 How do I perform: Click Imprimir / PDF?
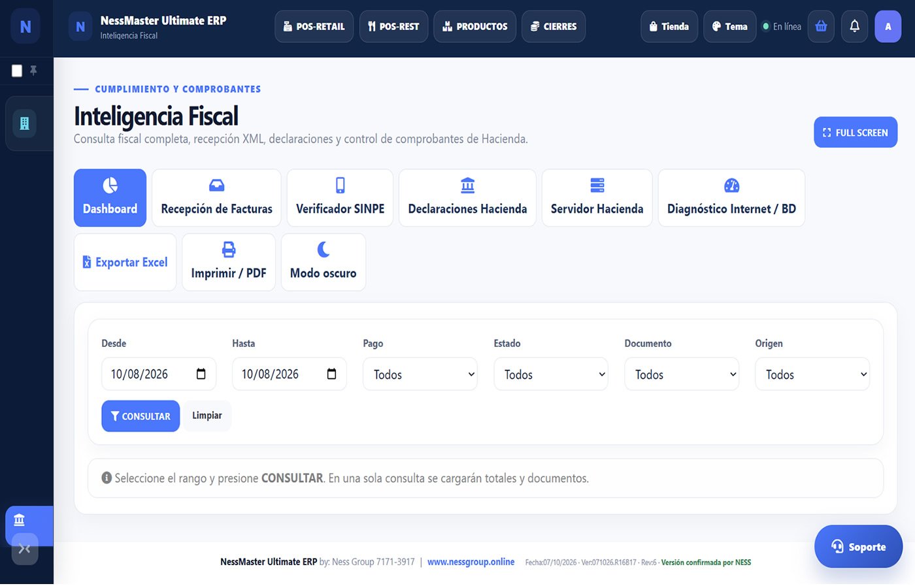tap(229, 262)
